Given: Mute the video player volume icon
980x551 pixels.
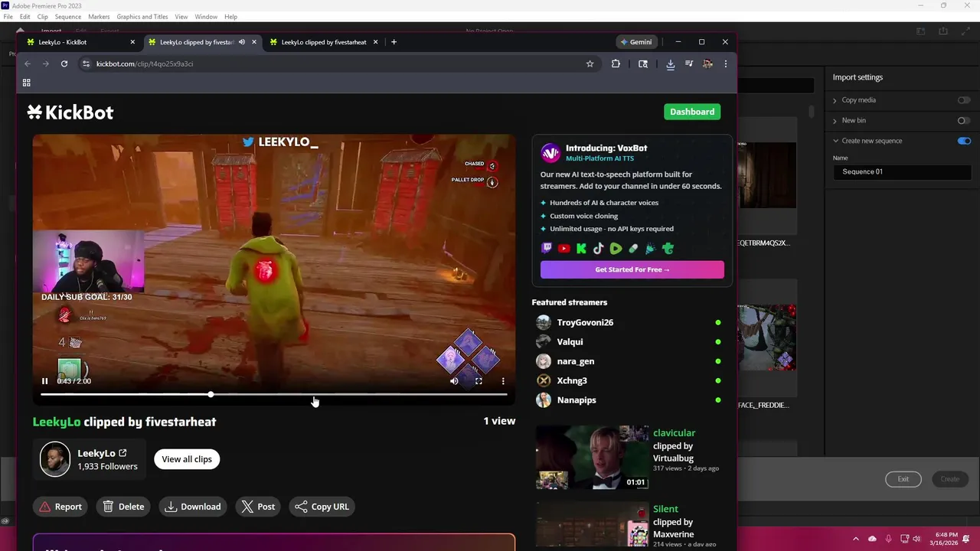Looking at the screenshot, I should pyautogui.click(x=454, y=381).
